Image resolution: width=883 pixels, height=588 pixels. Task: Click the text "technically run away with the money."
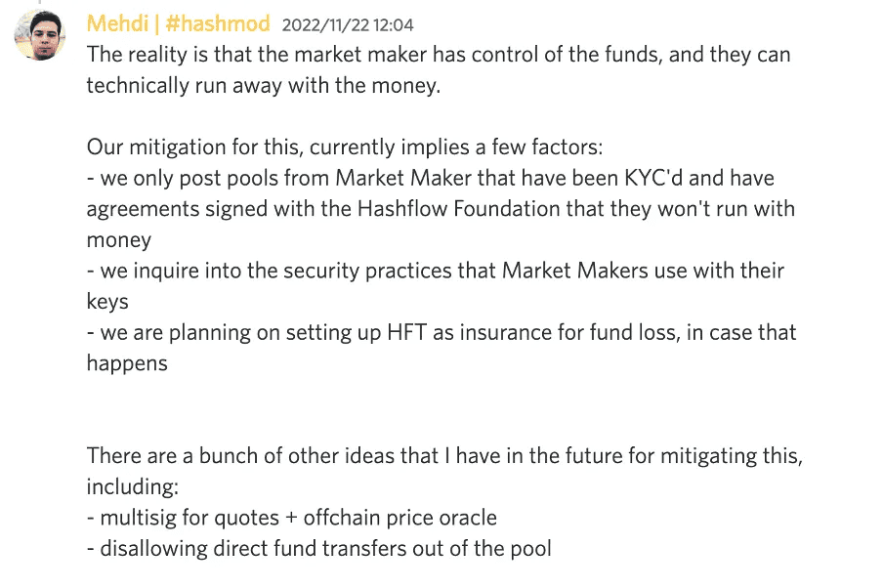tap(264, 85)
